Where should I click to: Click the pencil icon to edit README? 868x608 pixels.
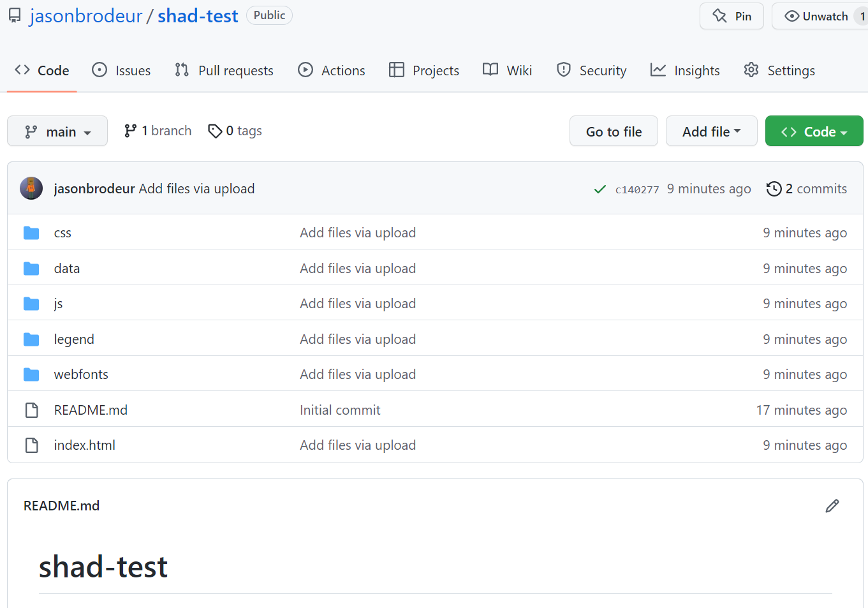coord(832,506)
